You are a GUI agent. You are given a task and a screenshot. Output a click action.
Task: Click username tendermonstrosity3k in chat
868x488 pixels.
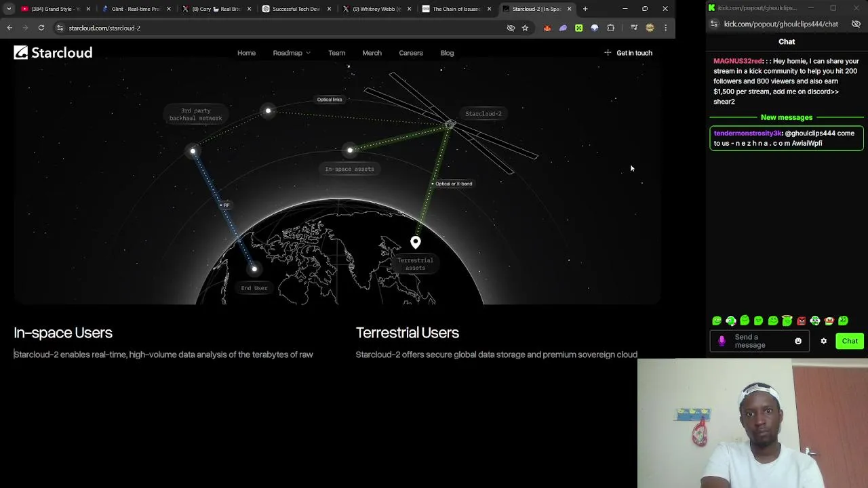(748, 134)
